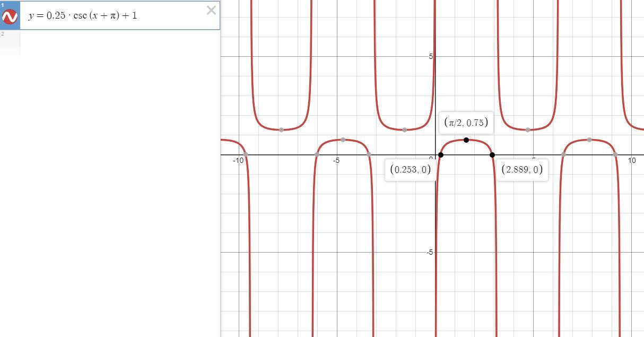644x337 pixels.
Task: Click the gray maximum point near x = -4.7
Action: [x=343, y=140]
